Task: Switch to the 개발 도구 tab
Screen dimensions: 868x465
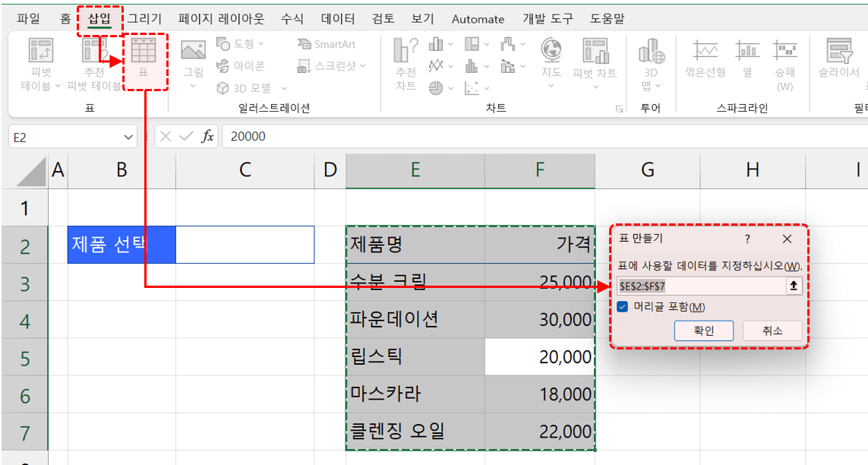Action: (548, 19)
